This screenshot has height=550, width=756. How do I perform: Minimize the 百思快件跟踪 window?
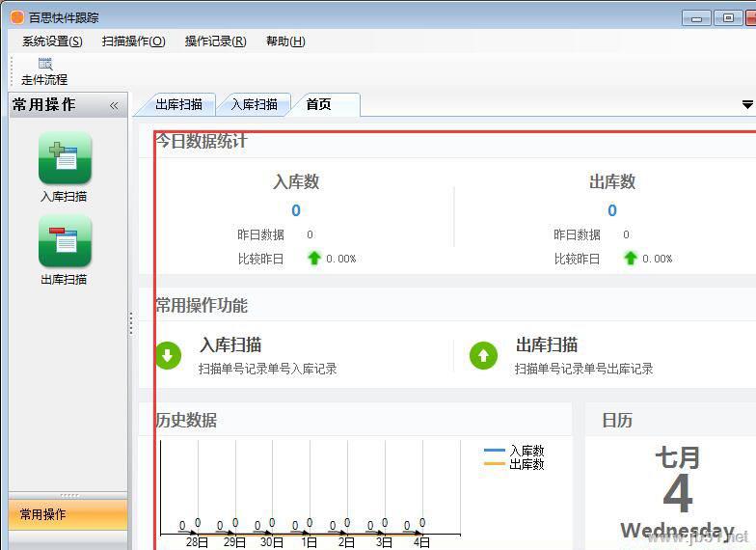point(696,18)
